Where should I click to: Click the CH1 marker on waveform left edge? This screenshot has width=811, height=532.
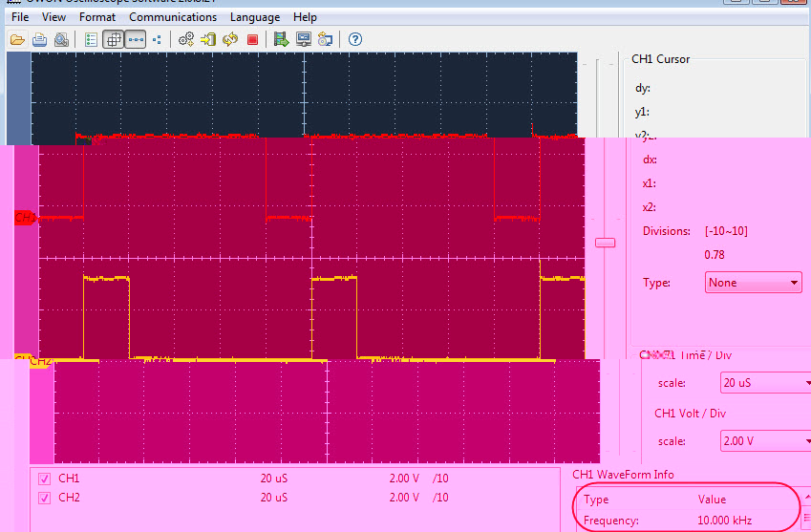[26, 218]
